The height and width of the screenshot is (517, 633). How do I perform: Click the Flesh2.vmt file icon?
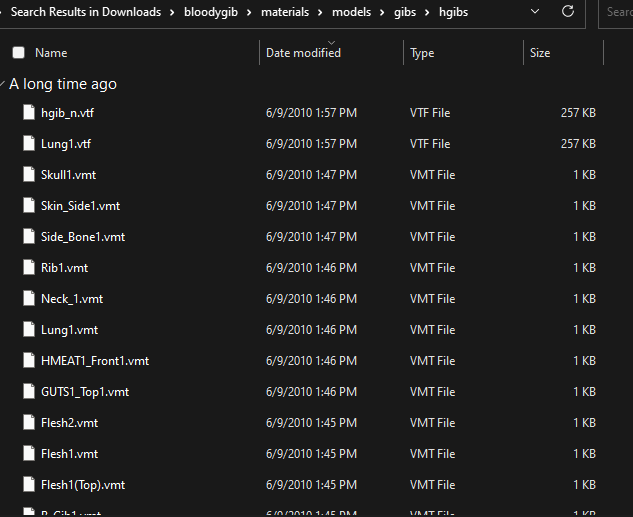pyautogui.click(x=29, y=423)
